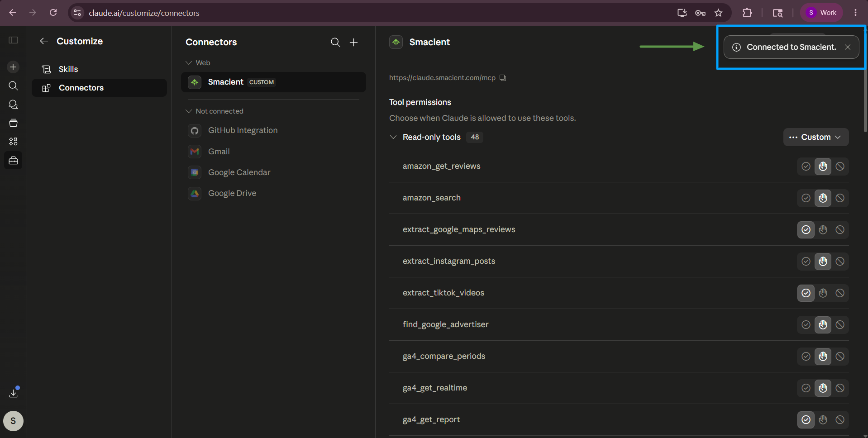868x438 pixels.
Task: Click the find_google_advertiser tool name
Action: coord(446,325)
